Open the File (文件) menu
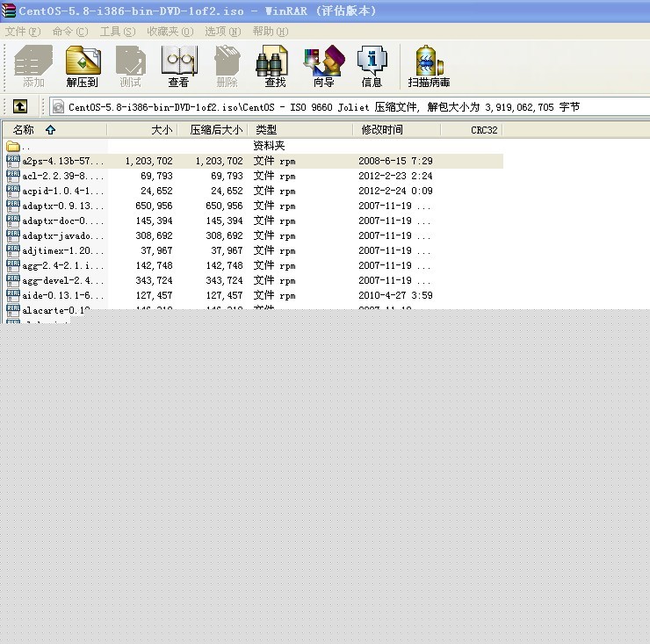 23,32
